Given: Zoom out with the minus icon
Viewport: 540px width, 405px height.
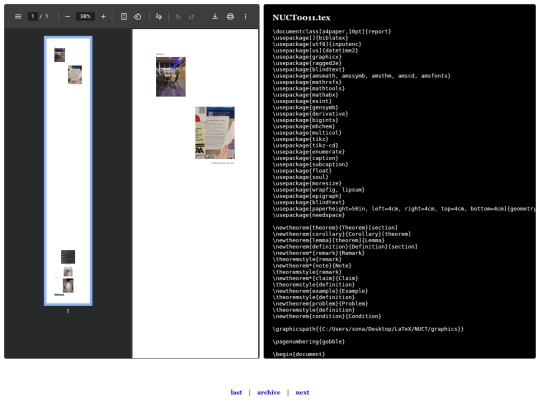Looking at the screenshot, I should click(x=68, y=17).
